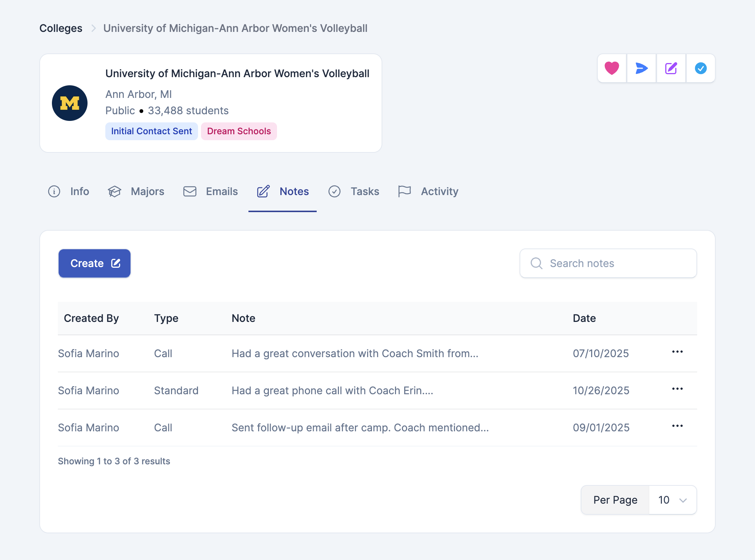Navigate to Colleges breadcrumb link
Screen dimensions: 755x560
pos(61,28)
